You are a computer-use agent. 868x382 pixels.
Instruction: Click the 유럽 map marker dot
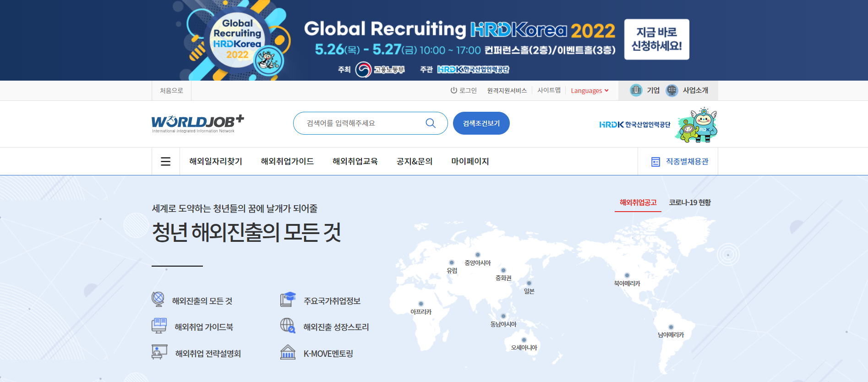452,262
